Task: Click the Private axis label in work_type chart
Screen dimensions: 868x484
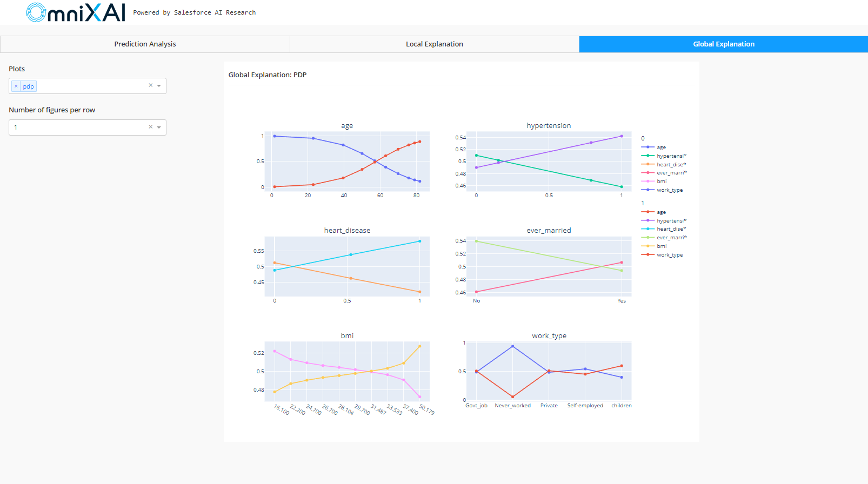Action: pos(549,406)
